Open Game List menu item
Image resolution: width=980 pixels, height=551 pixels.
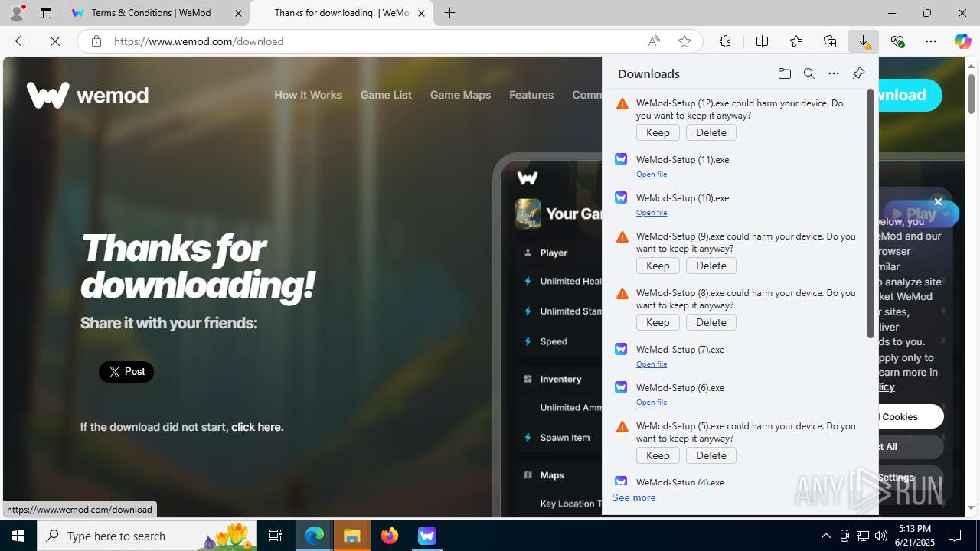(x=386, y=95)
